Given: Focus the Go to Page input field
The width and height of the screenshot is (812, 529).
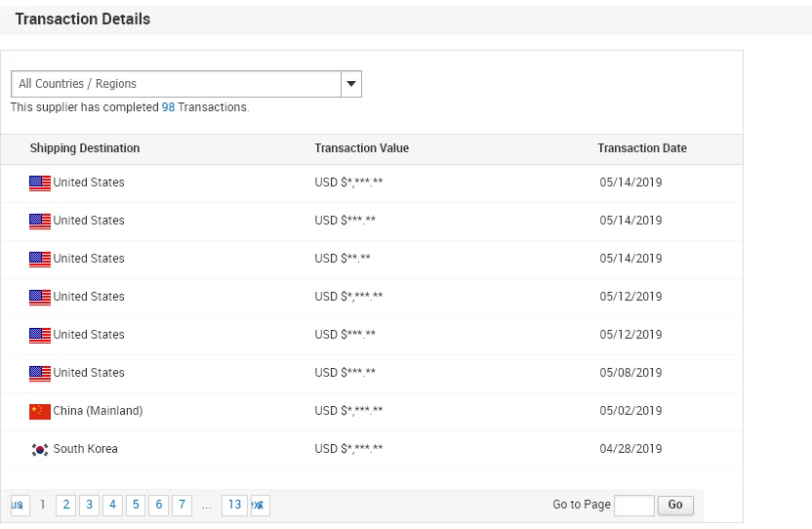Looking at the screenshot, I should click(634, 505).
